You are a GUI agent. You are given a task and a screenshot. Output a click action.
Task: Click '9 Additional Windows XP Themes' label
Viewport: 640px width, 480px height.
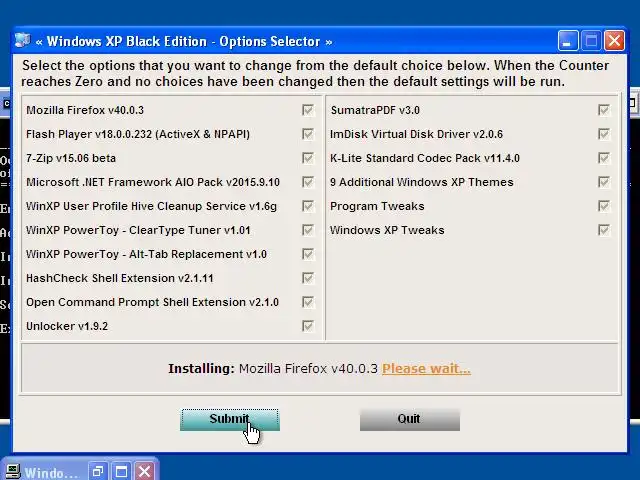[x=422, y=182]
